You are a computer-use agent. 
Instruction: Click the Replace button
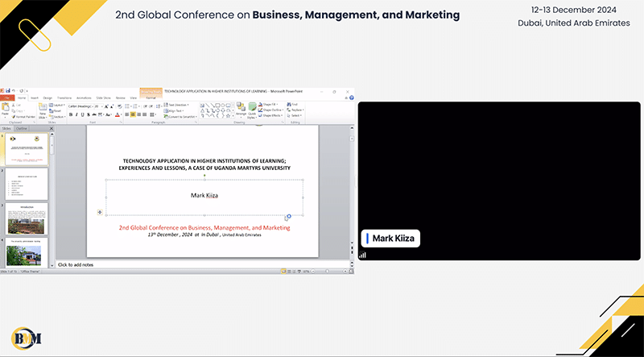click(x=295, y=110)
